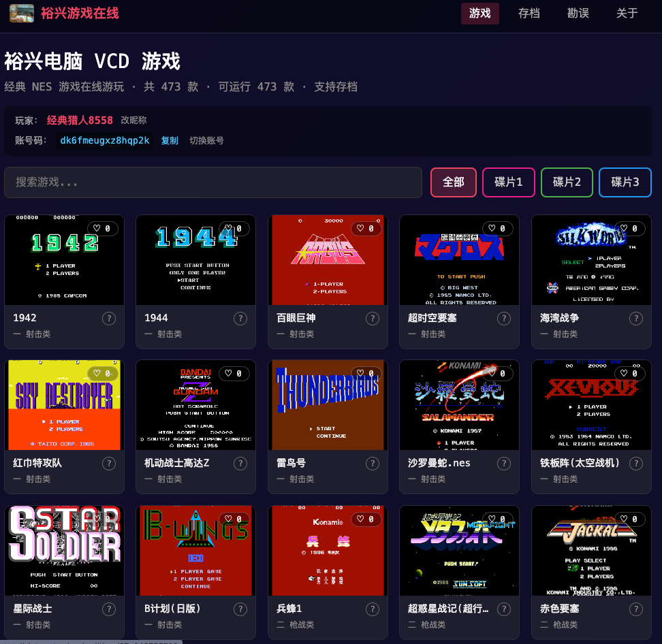662x644 pixels.
Task: Filter games by 碟片2
Action: 567,182
